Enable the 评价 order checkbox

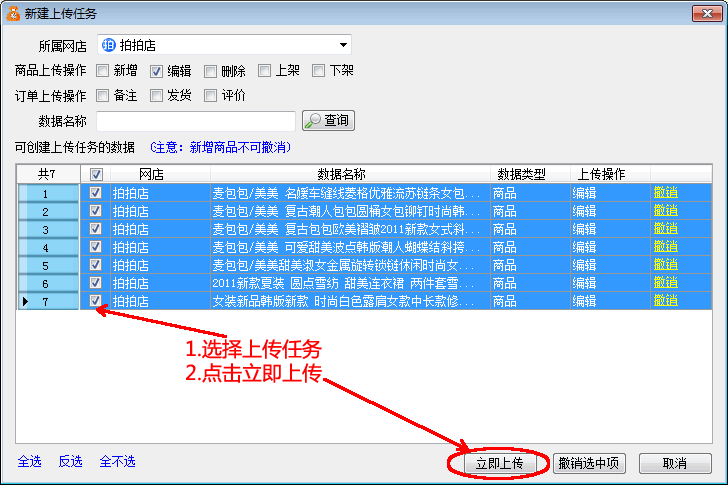pyautogui.click(x=210, y=96)
